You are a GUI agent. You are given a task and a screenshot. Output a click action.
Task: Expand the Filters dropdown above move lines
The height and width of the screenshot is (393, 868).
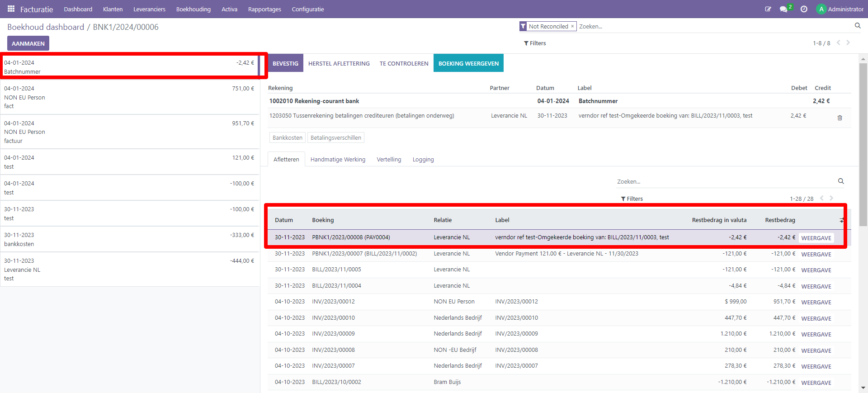click(632, 199)
